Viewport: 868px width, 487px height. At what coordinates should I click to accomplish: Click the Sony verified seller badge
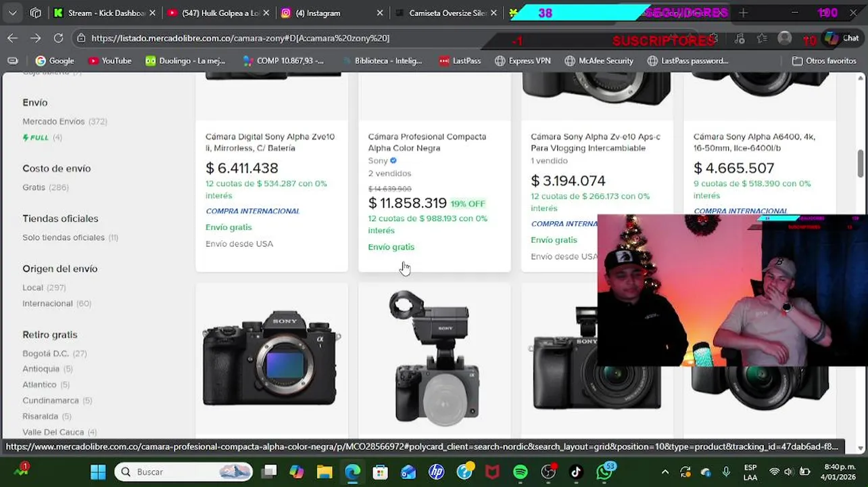pos(393,161)
